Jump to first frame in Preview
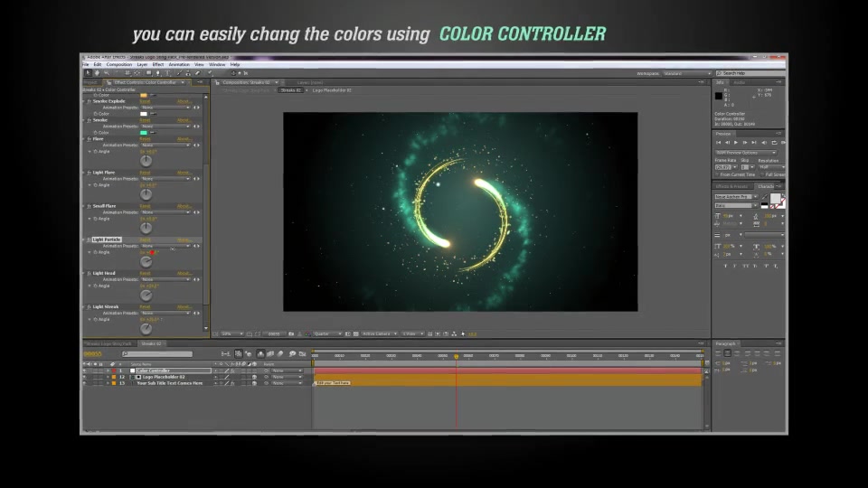 pyautogui.click(x=719, y=143)
